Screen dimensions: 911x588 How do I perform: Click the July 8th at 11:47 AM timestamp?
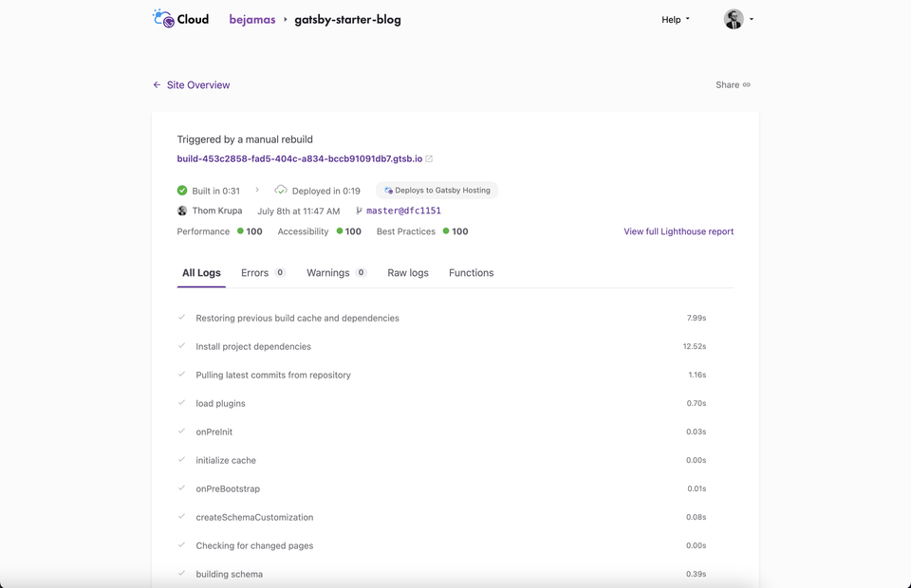[299, 211]
